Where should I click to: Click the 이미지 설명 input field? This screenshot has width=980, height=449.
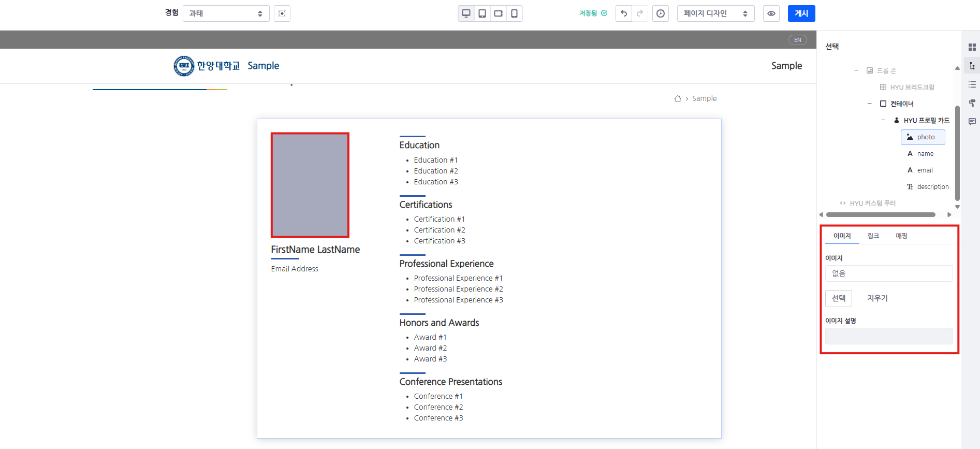click(888, 336)
